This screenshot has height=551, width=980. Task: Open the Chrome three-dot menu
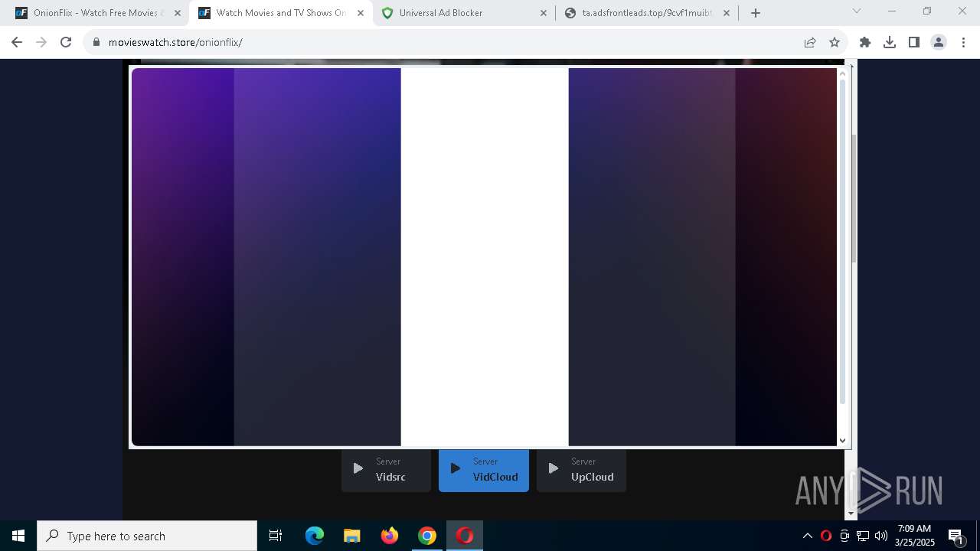pyautogui.click(x=963, y=42)
